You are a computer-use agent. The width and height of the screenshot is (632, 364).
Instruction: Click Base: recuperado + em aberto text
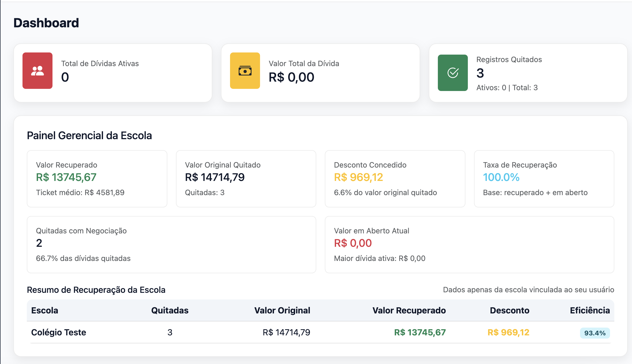(535, 192)
